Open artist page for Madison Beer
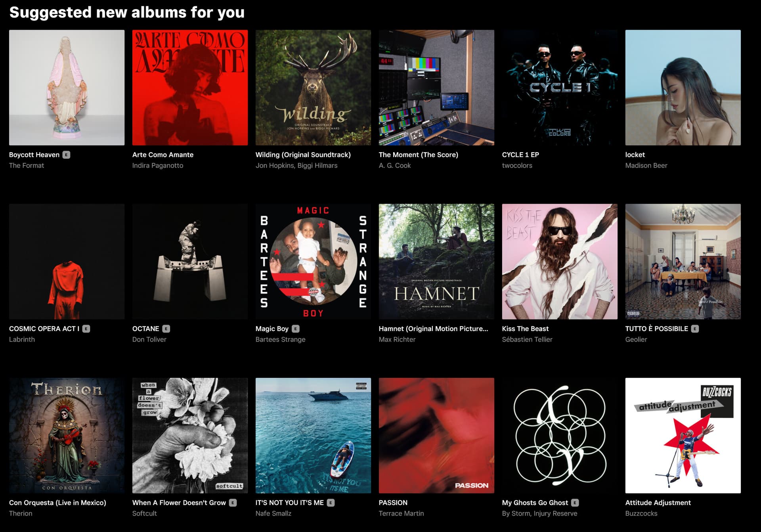The width and height of the screenshot is (761, 532). click(646, 165)
